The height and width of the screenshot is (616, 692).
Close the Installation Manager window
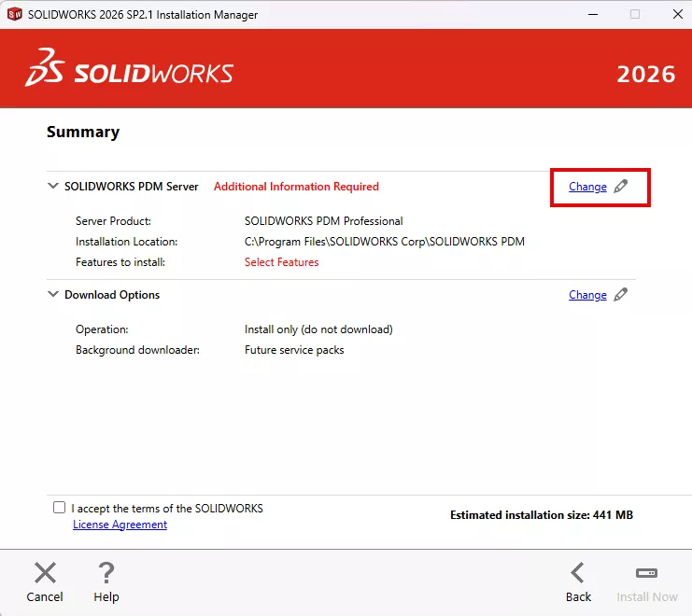pyautogui.click(x=678, y=14)
